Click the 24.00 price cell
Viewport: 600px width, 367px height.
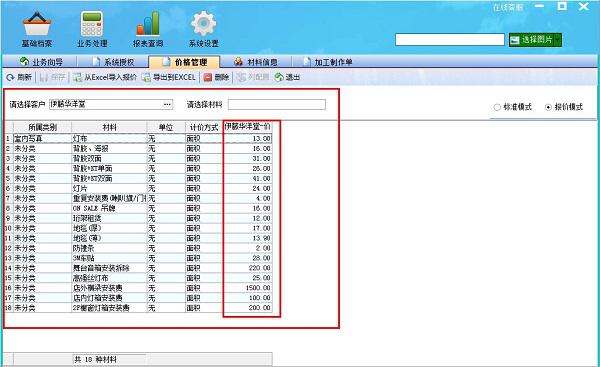[x=248, y=188]
